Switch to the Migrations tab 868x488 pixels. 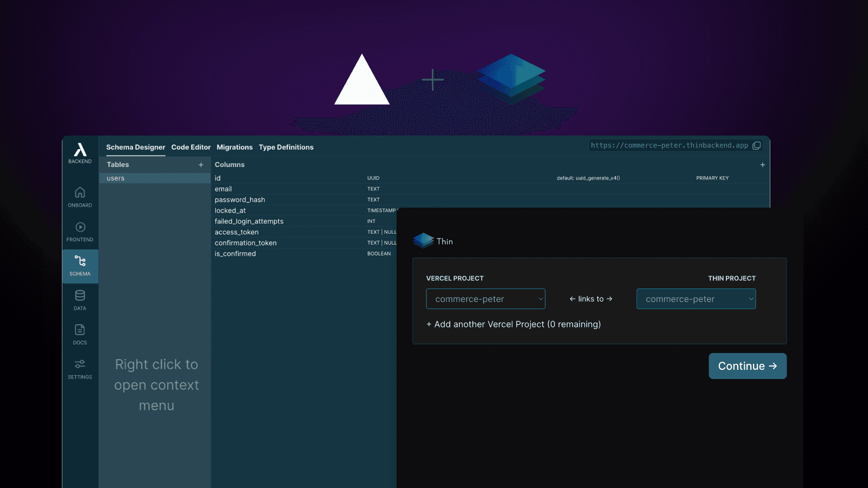point(234,147)
